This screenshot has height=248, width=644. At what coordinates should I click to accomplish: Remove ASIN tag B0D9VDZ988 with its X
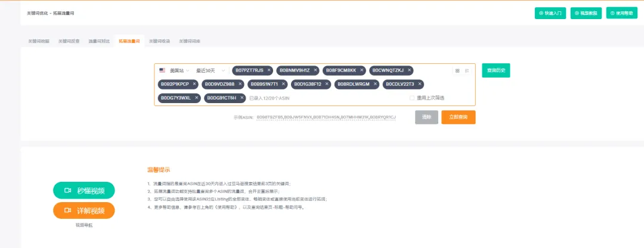[x=240, y=84]
